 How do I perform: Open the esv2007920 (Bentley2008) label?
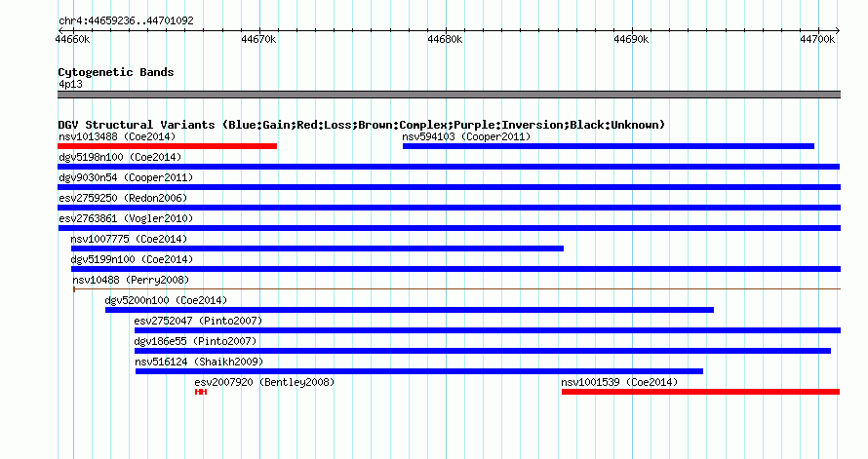tap(264, 382)
